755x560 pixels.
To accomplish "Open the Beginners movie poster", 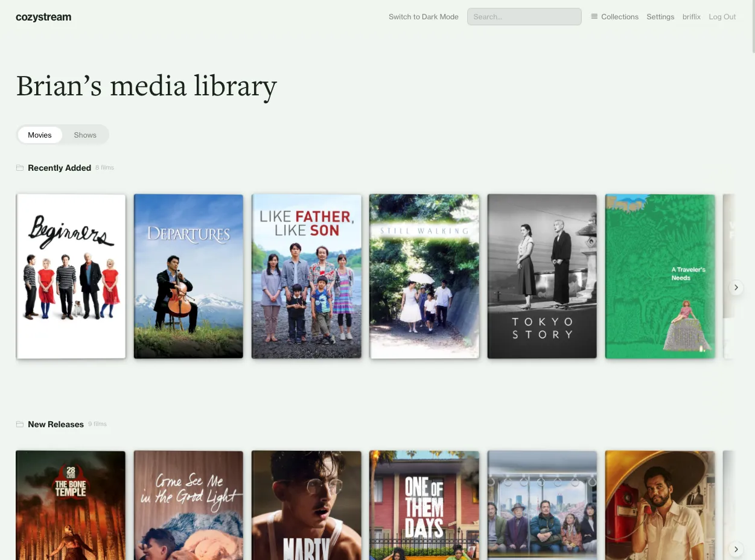I will click(x=71, y=276).
